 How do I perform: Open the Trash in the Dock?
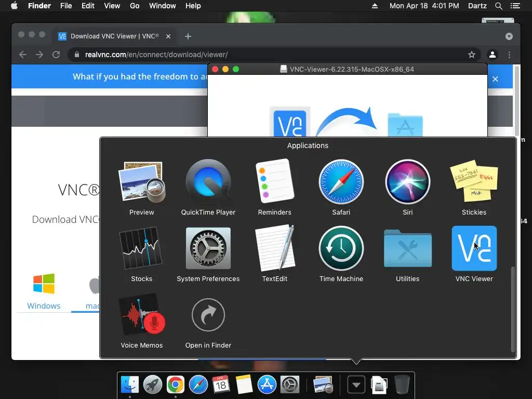point(402,384)
